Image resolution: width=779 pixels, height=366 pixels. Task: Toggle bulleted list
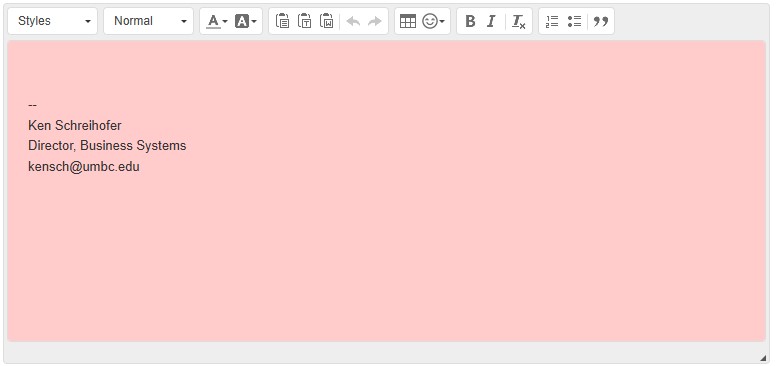click(x=574, y=21)
